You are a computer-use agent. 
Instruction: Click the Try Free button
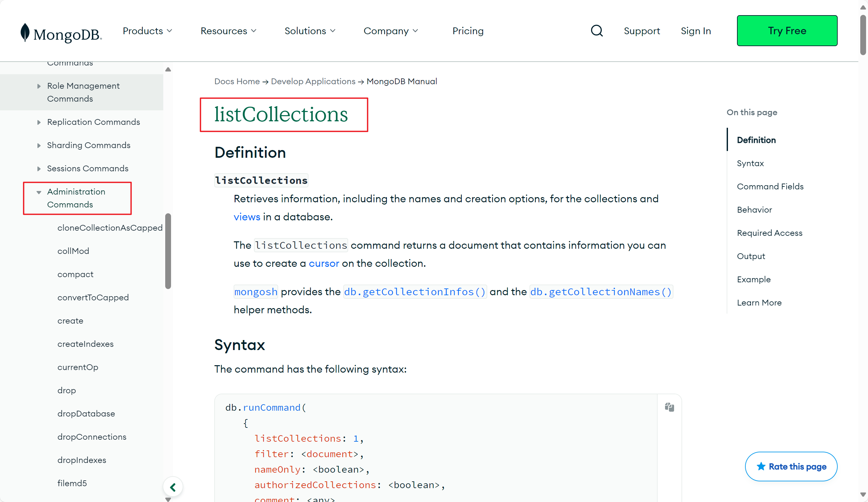(787, 31)
